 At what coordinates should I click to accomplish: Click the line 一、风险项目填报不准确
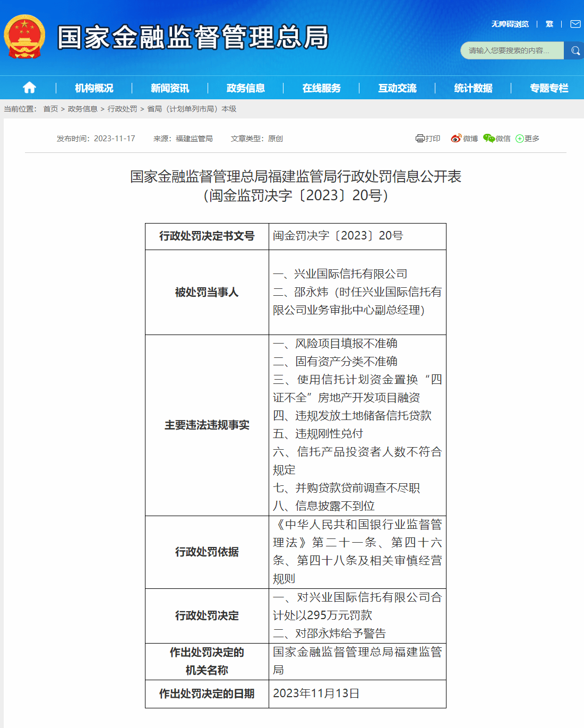[x=335, y=344]
